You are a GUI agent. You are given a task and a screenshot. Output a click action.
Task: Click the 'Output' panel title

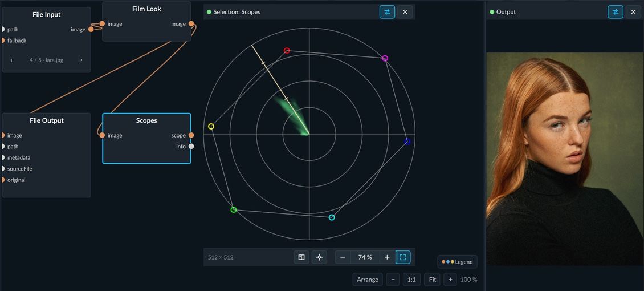tap(506, 12)
